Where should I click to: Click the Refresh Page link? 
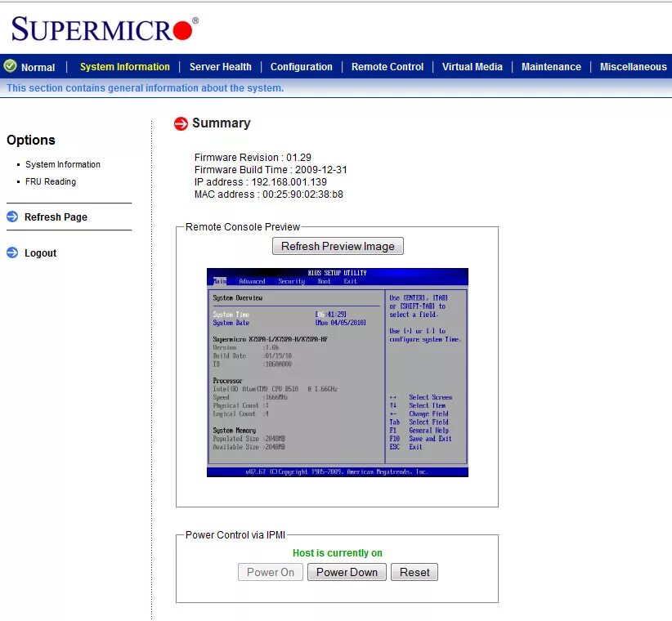click(56, 217)
